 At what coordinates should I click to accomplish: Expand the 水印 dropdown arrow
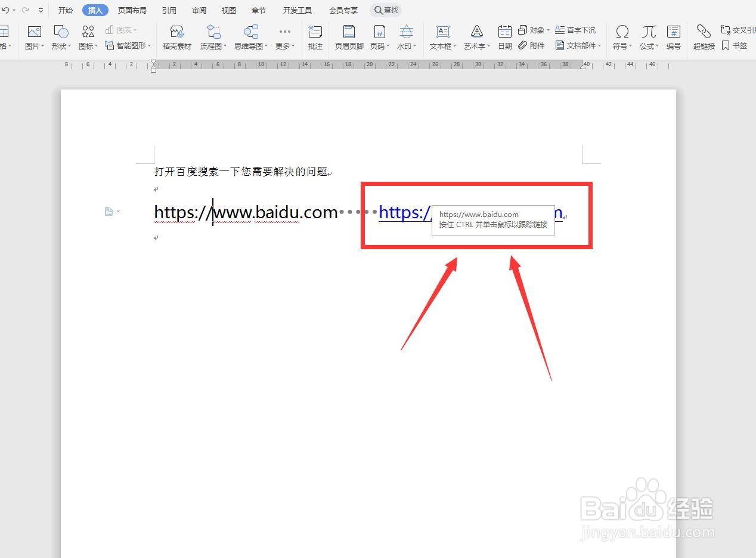(416, 46)
